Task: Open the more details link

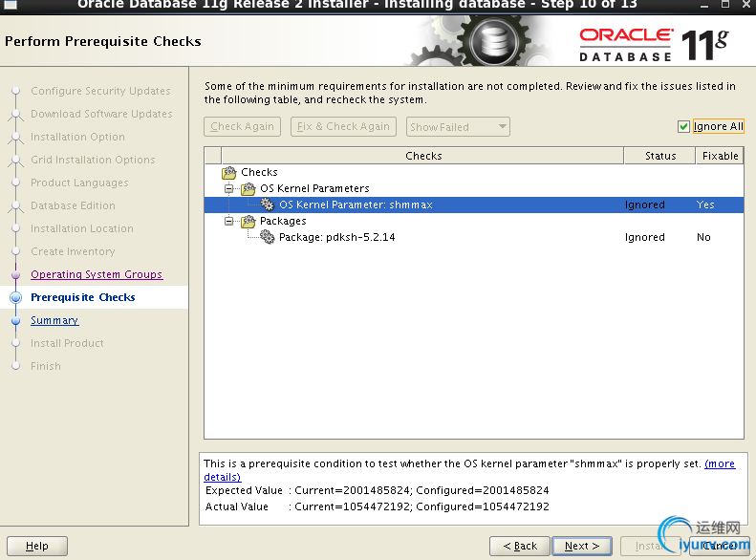Action: coord(720,463)
